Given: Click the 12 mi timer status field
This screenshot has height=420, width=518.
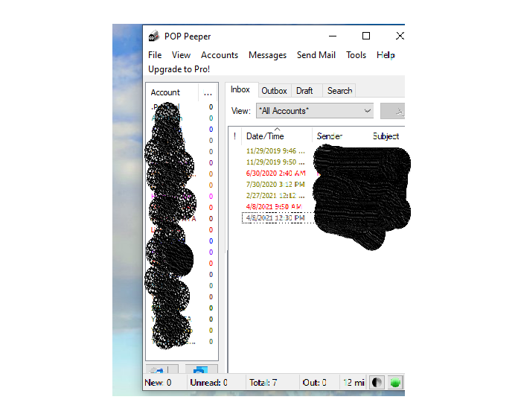Looking at the screenshot, I should [354, 383].
